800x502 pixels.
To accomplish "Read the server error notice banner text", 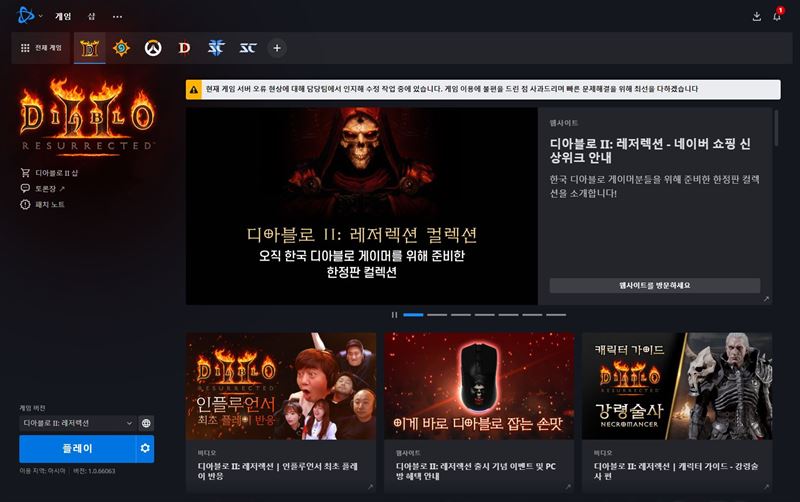I will tap(452, 89).
